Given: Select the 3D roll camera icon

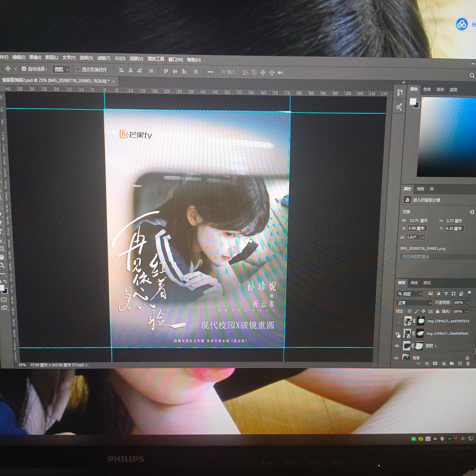Looking at the screenshot, I should click(x=254, y=72).
